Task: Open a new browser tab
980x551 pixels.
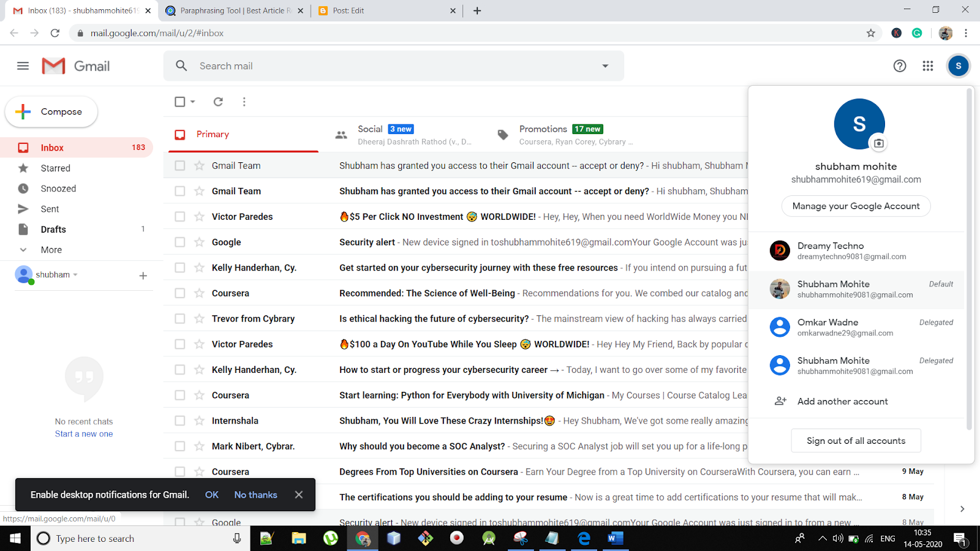Action: [477, 10]
